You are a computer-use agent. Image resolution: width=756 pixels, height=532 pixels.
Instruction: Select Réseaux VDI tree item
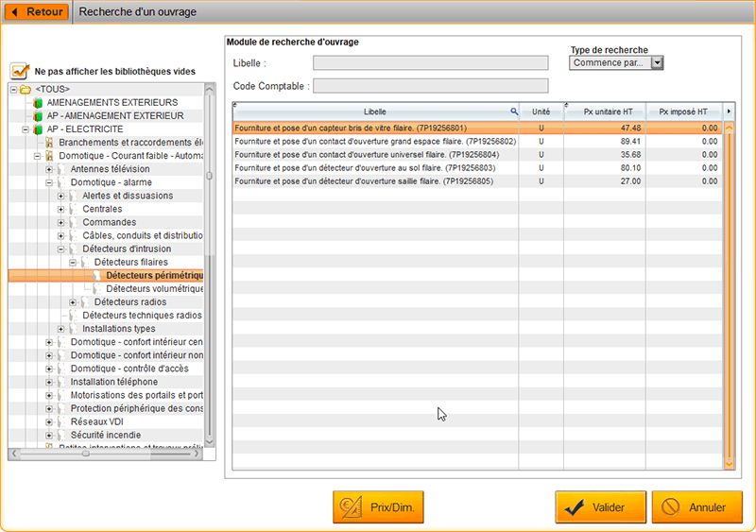pos(97,421)
